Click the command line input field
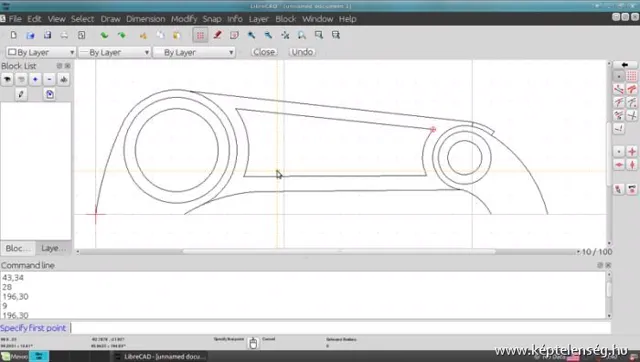 click(340, 328)
